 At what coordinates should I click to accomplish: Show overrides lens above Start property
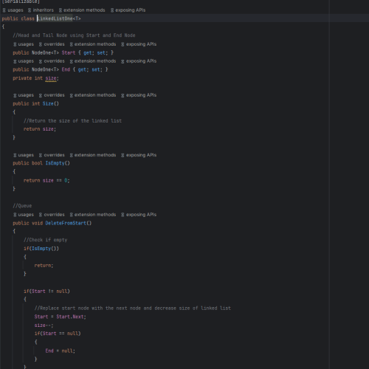coord(52,44)
